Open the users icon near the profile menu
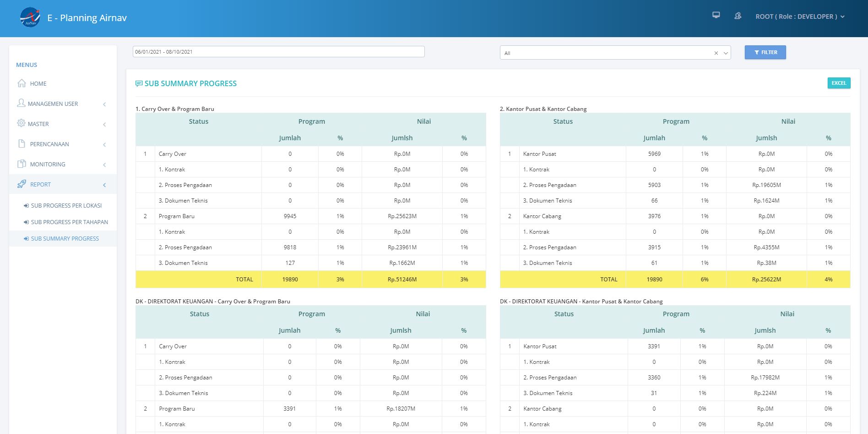Viewport: 868px width, 434px height. (x=737, y=16)
